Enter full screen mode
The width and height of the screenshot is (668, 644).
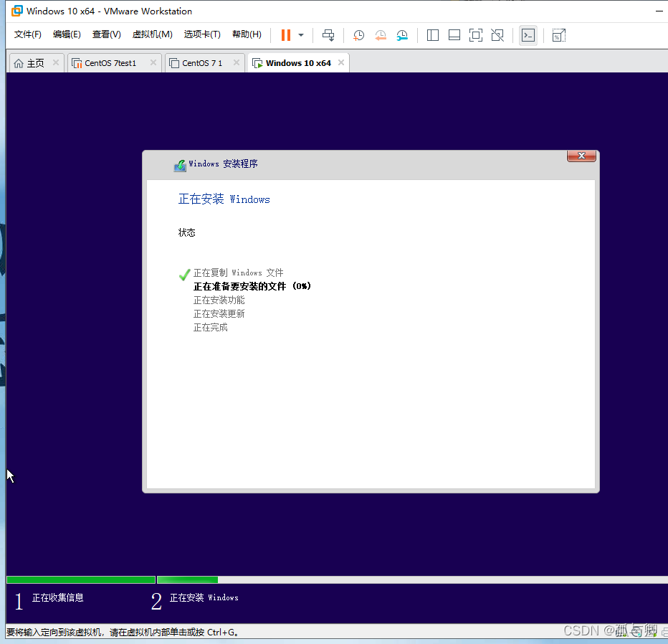(x=475, y=35)
